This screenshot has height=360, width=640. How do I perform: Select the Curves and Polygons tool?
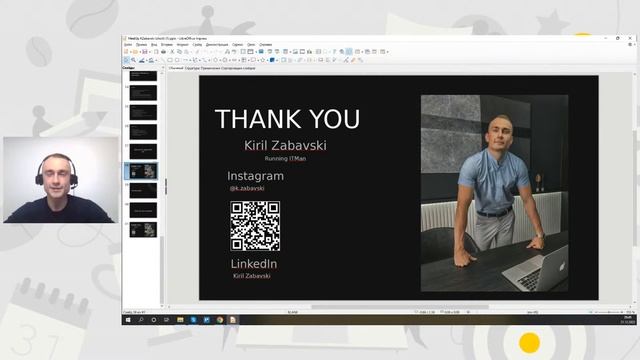(x=196, y=60)
